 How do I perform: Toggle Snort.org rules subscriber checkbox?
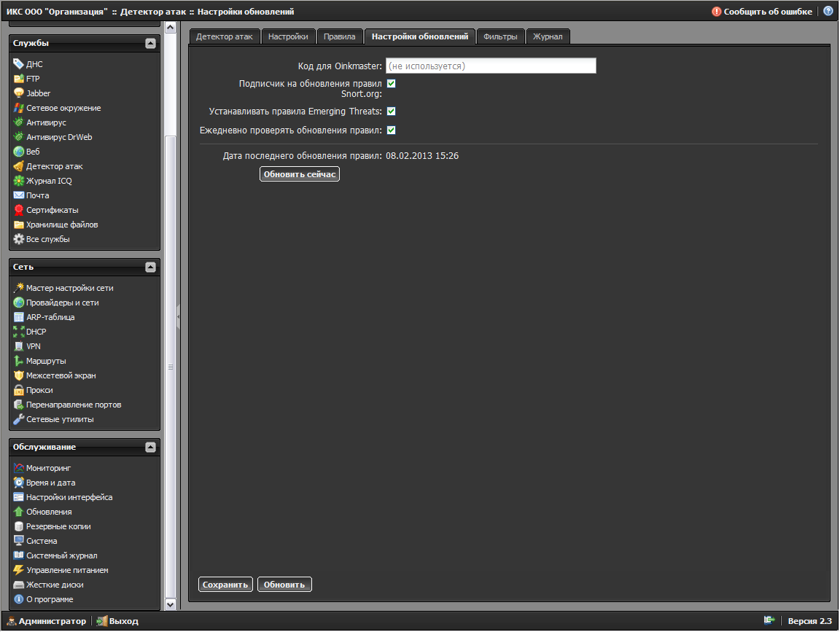[x=391, y=84]
